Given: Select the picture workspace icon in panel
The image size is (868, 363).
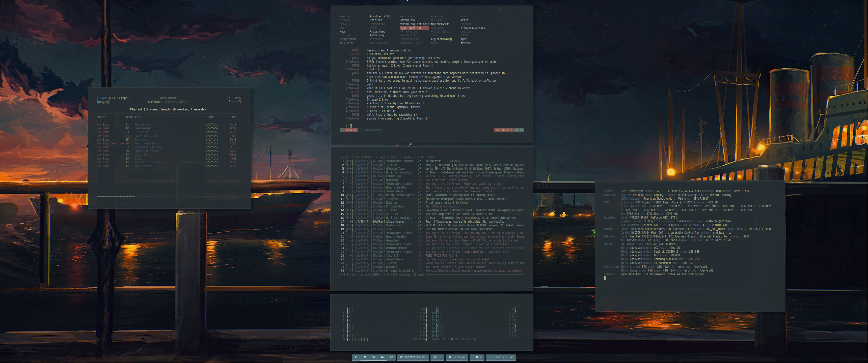Looking at the screenshot, I should click(383, 357).
